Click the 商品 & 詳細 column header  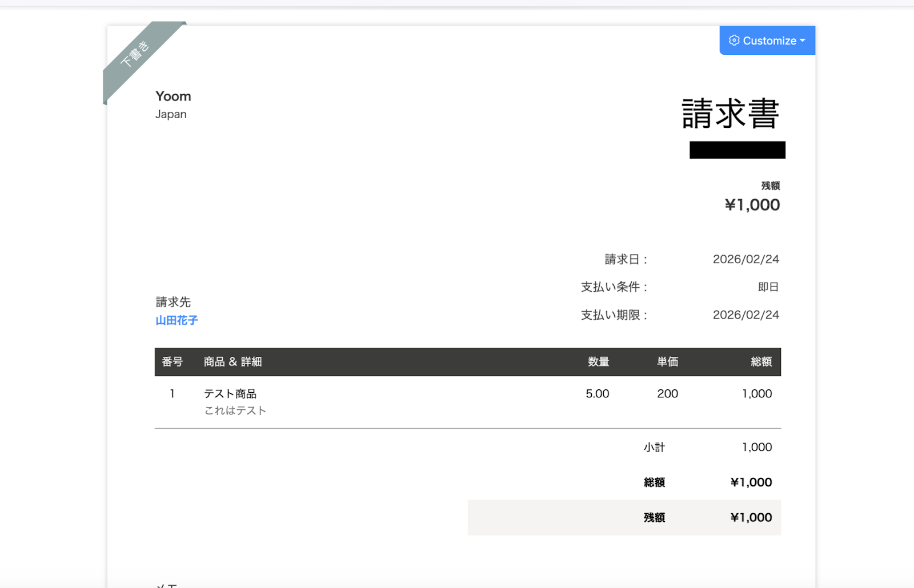(x=232, y=362)
